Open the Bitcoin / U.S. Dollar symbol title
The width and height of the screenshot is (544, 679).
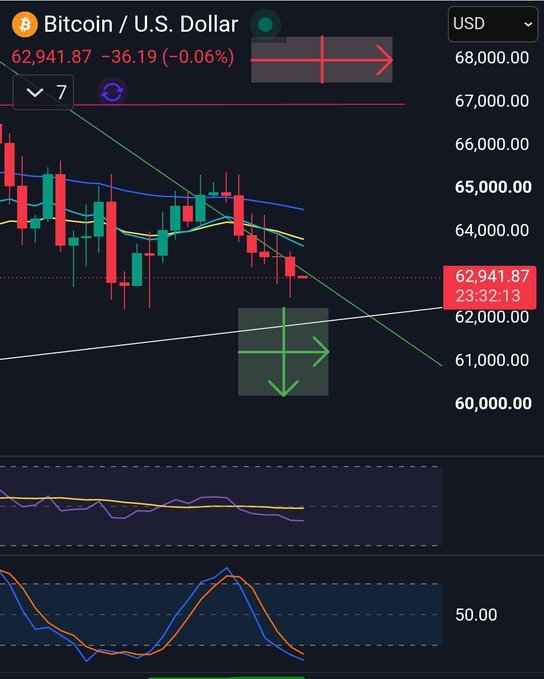(141, 24)
